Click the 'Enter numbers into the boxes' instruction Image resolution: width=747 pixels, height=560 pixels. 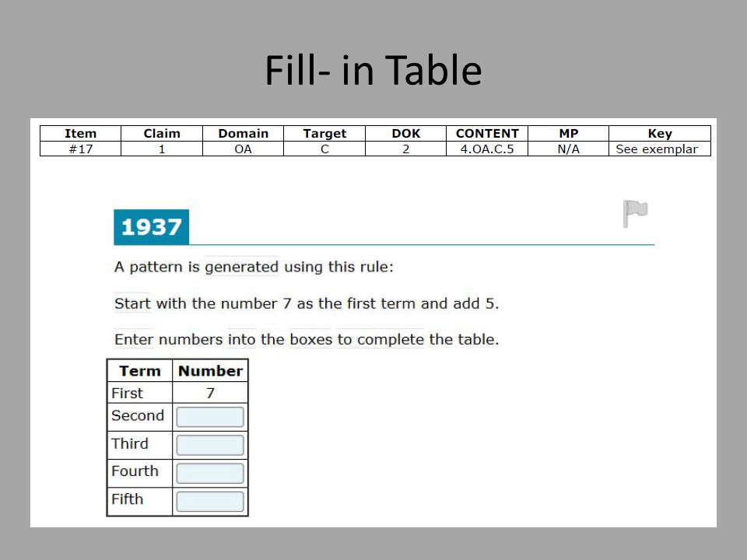click(x=307, y=340)
